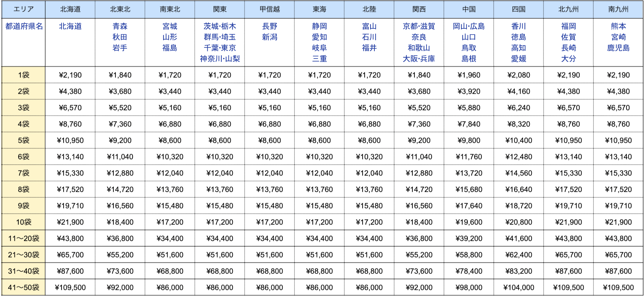Select the 2袋 row label
The width and height of the screenshot is (644, 297).
coord(23,91)
